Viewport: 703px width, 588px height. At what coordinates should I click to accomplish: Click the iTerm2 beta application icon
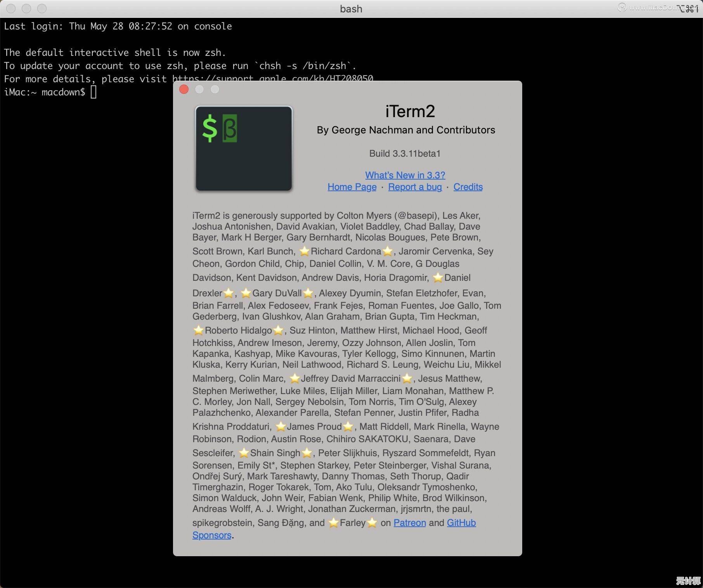pos(244,149)
